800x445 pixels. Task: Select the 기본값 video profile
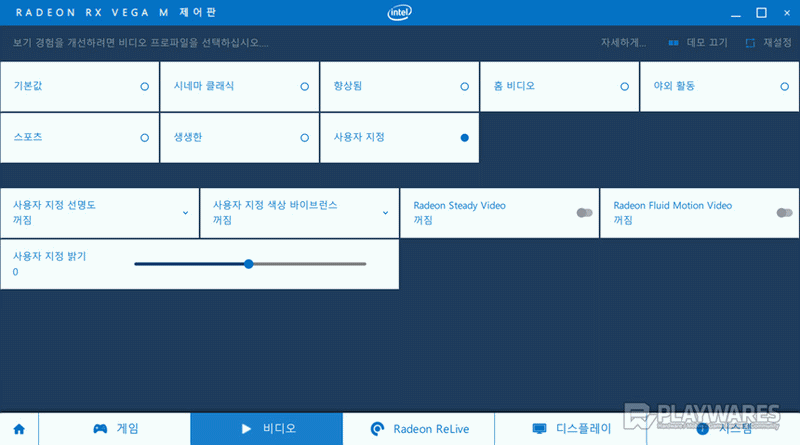point(80,86)
